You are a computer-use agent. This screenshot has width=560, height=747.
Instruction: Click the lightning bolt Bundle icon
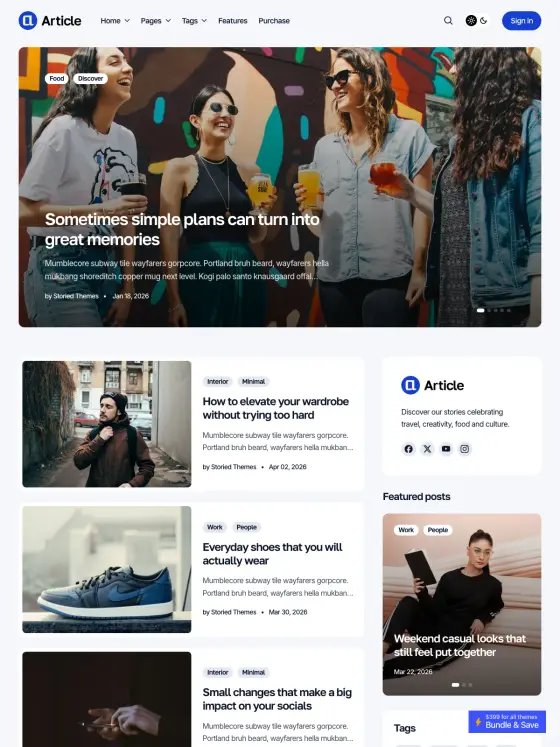[478, 722]
